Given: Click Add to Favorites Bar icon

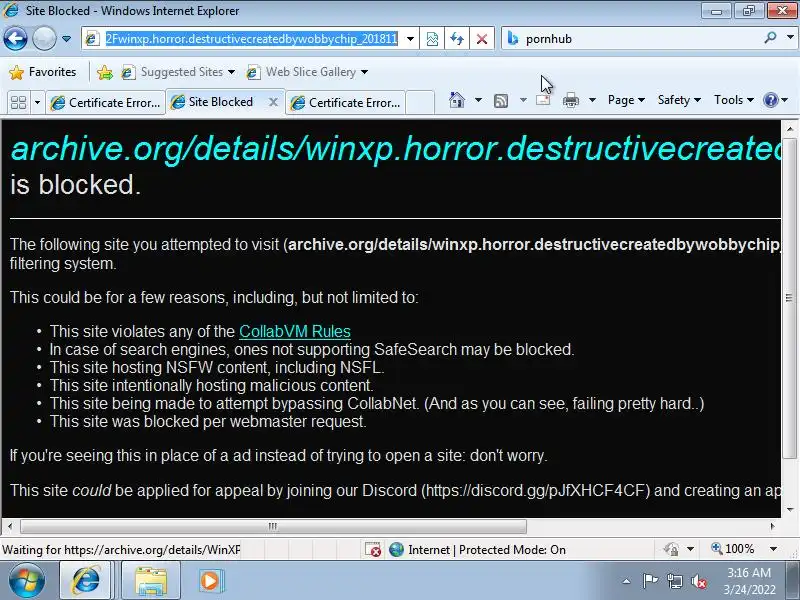Looking at the screenshot, I should pyautogui.click(x=105, y=72).
